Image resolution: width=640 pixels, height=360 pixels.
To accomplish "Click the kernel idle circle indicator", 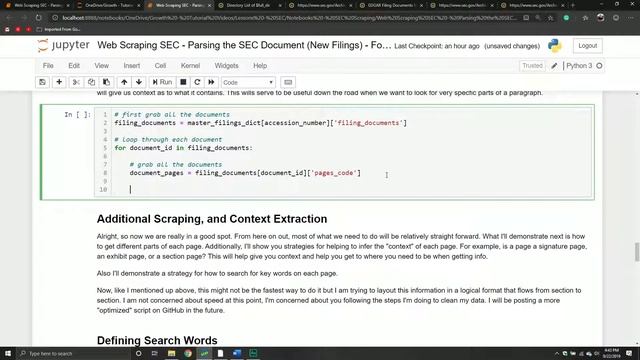I will coord(599,66).
